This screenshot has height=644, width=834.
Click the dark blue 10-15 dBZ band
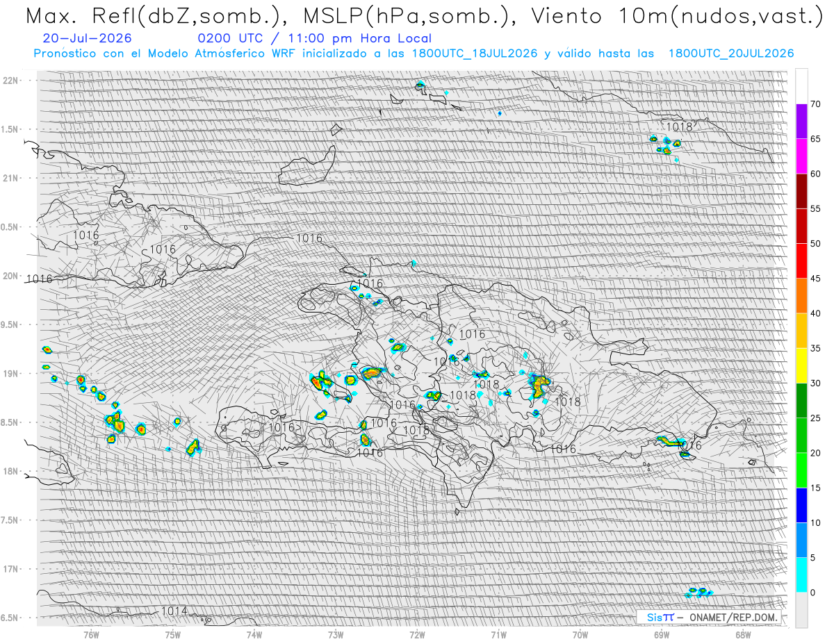pyautogui.click(x=801, y=505)
